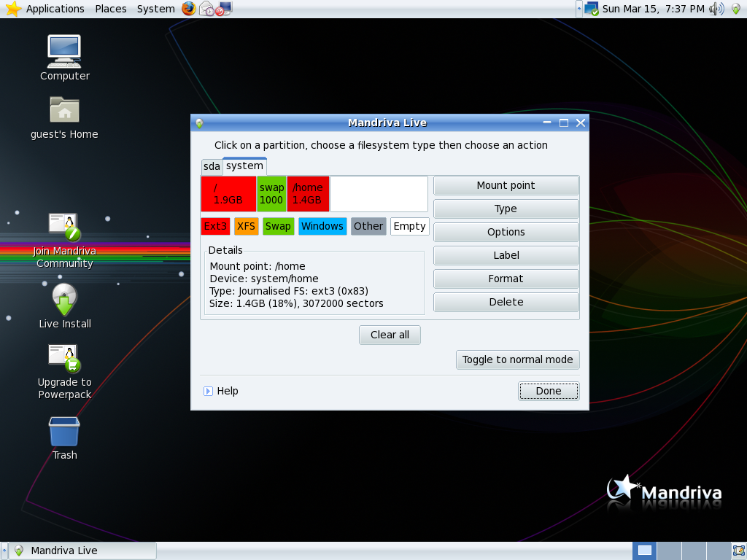Choose the green Swap filesystem type
747x560 pixels.
tap(278, 226)
